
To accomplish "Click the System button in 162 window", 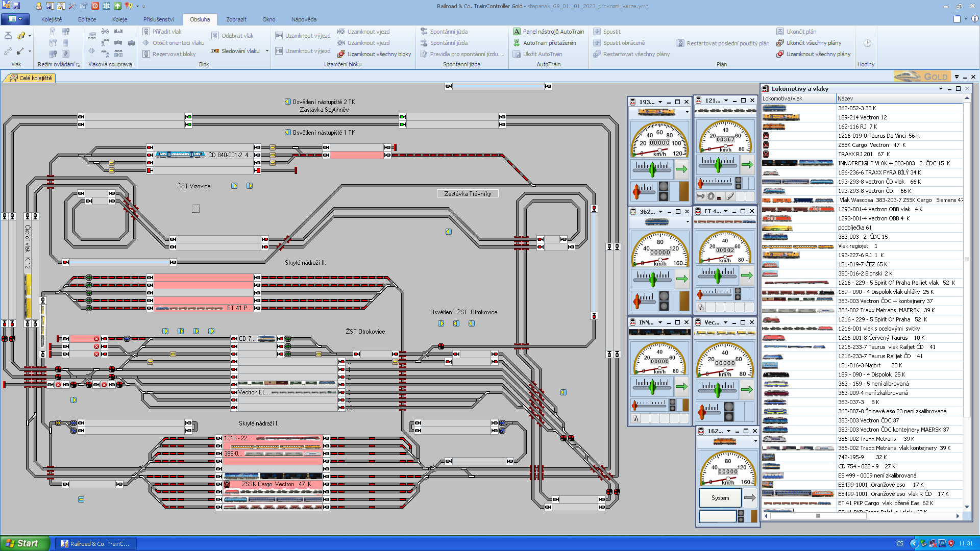I will point(720,497).
